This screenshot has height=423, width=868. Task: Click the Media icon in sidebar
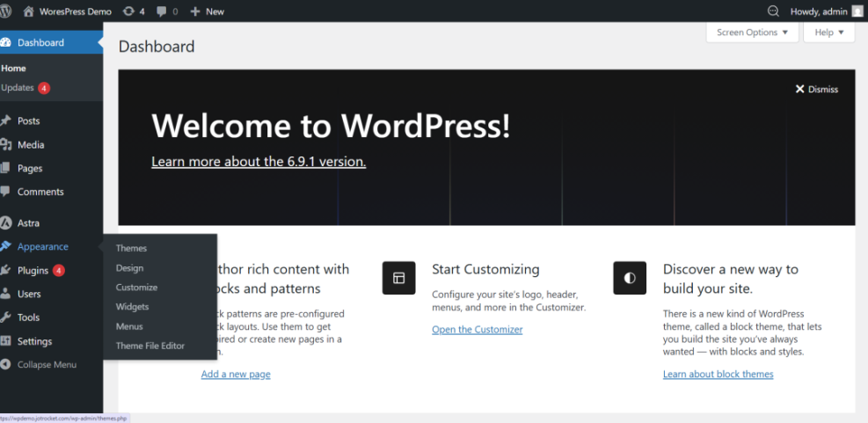tap(5, 144)
